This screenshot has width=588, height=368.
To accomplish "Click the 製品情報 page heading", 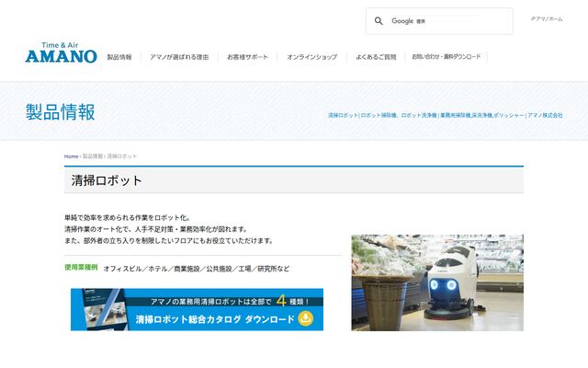I will [x=61, y=112].
